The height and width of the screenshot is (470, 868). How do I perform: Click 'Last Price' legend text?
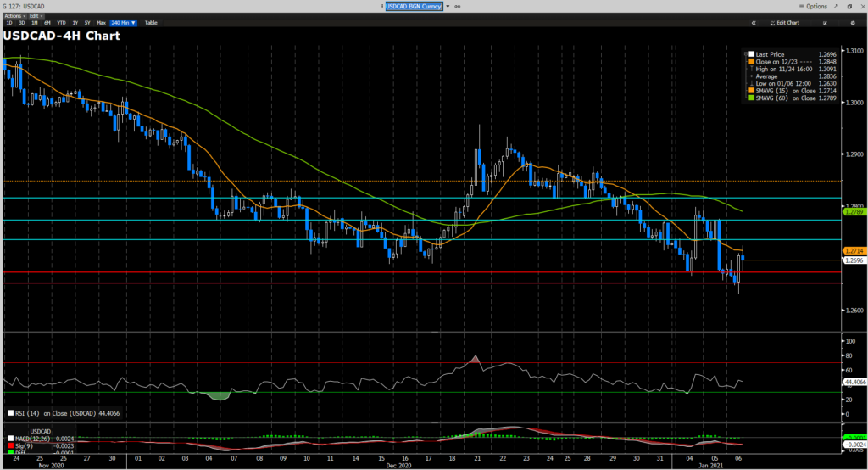pos(770,54)
